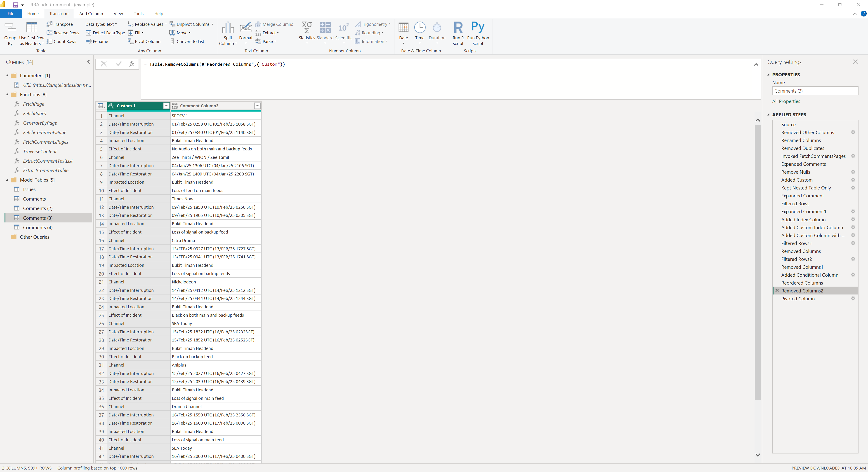The height and width of the screenshot is (472, 868).
Task: Click Reverse Rows in the ribbon
Action: (63, 33)
